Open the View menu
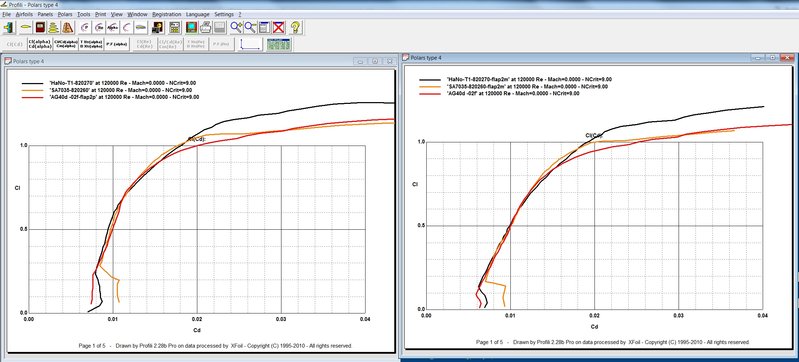This screenshot has width=799, height=362. (117, 14)
